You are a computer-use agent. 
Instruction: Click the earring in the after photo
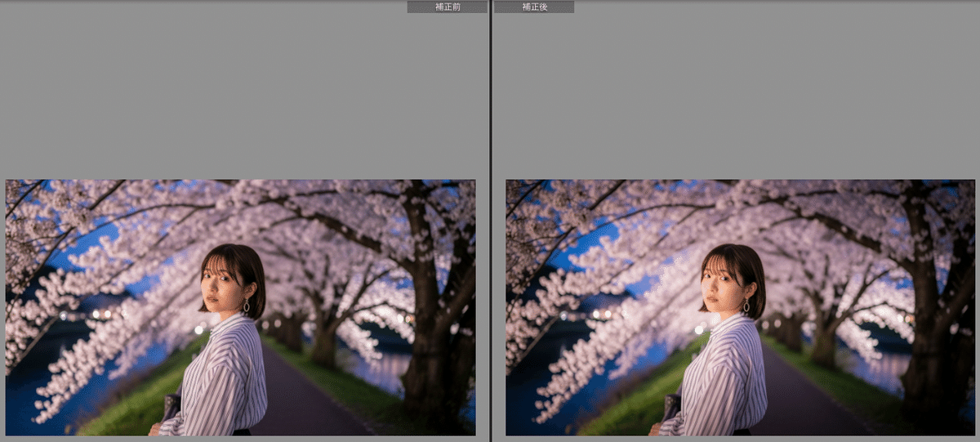coord(746,306)
